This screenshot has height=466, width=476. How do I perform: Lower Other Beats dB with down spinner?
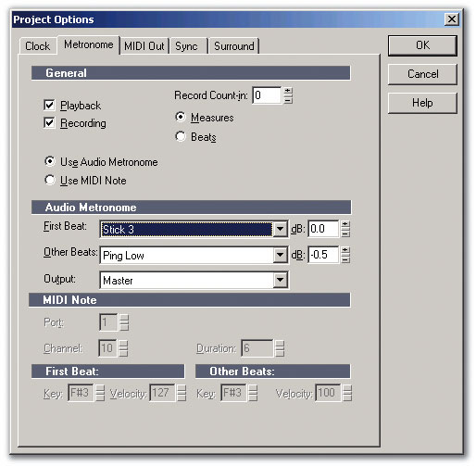pos(345,258)
